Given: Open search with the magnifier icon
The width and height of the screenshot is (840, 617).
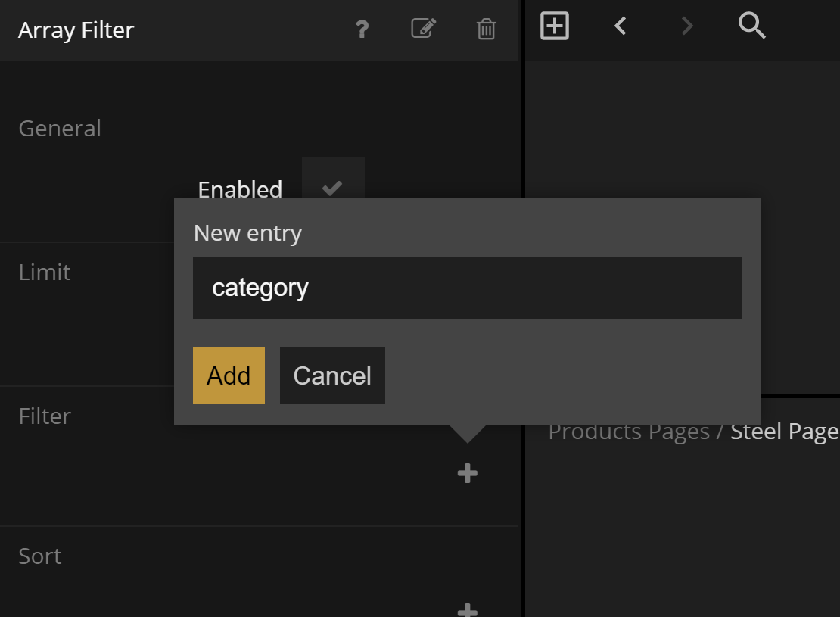Looking at the screenshot, I should [x=751, y=26].
